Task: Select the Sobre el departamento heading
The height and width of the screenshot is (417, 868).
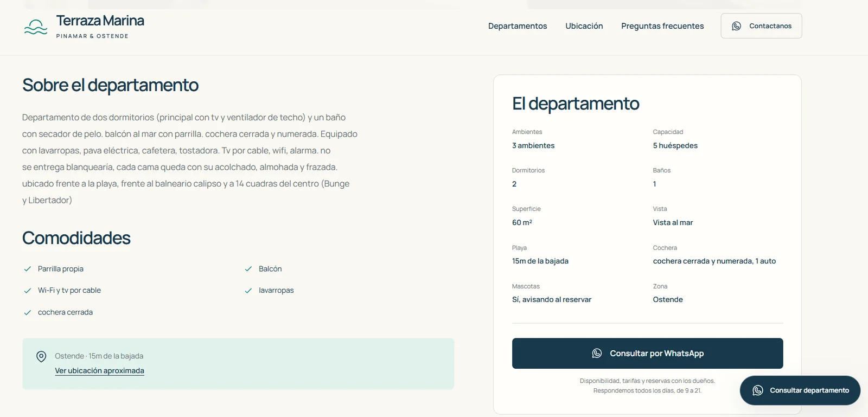Action: pos(110,85)
